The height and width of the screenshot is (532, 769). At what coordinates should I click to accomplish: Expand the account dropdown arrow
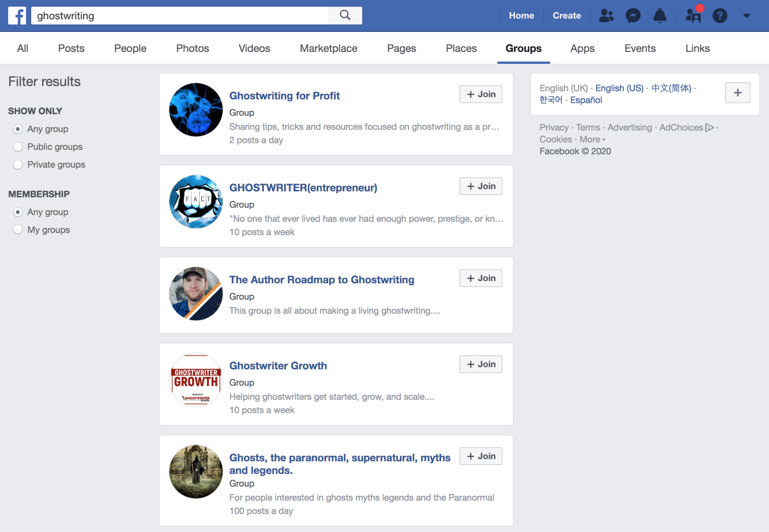(747, 16)
